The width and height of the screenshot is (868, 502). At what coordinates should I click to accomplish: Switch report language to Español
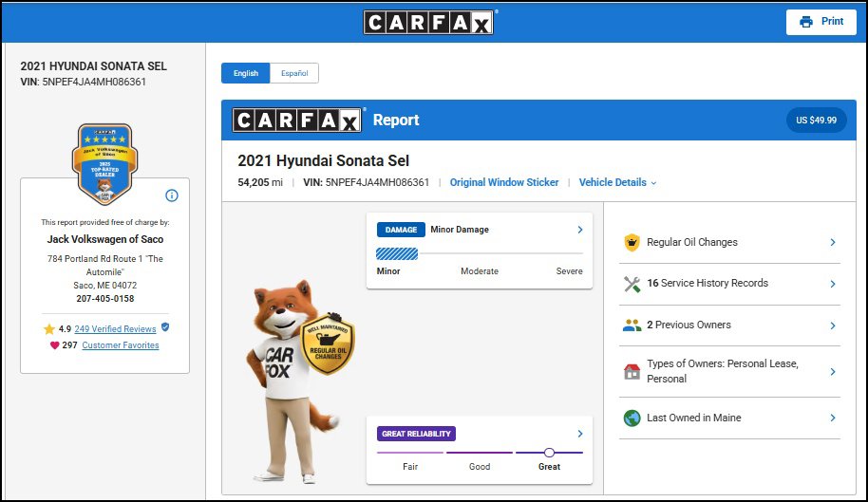pyautogui.click(x=294, y=73)
